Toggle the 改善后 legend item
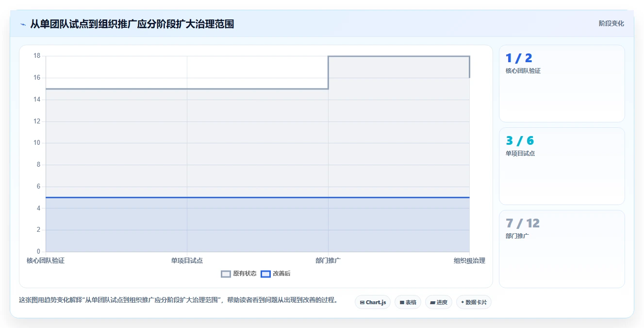Image resolution: width=644 pixels, height=328 pixels. (x=276, y=274)
